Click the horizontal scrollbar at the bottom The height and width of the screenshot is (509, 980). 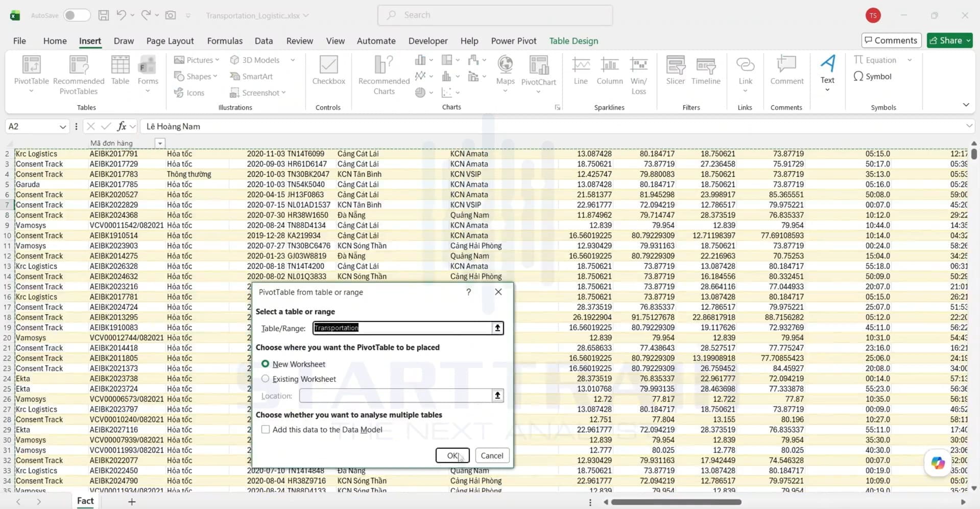676,502
